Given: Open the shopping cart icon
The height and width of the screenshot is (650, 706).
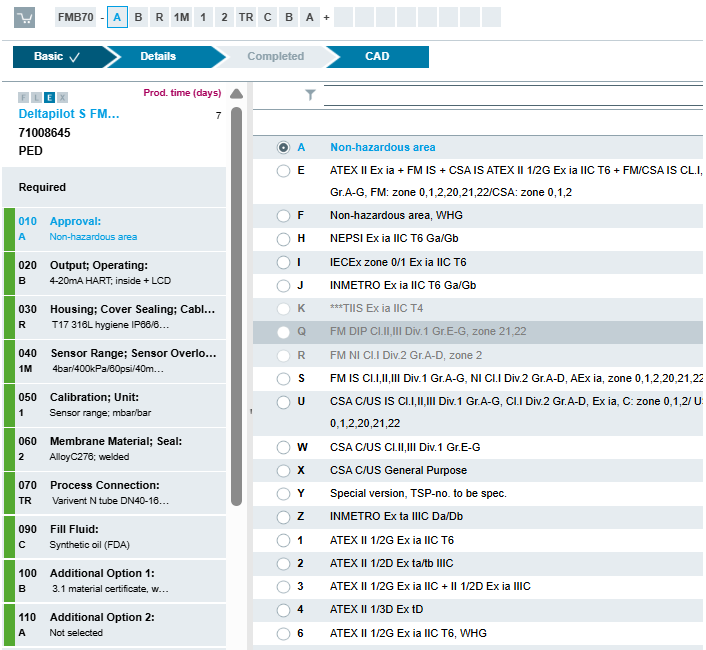Looking at the screenshot, I should (x=25, y=18).
